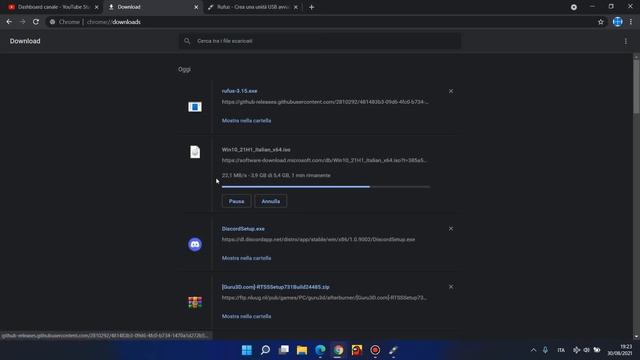The image size is (640, 360).
Task: Open the Rufus app in taskbar
Action: point(393,350)
